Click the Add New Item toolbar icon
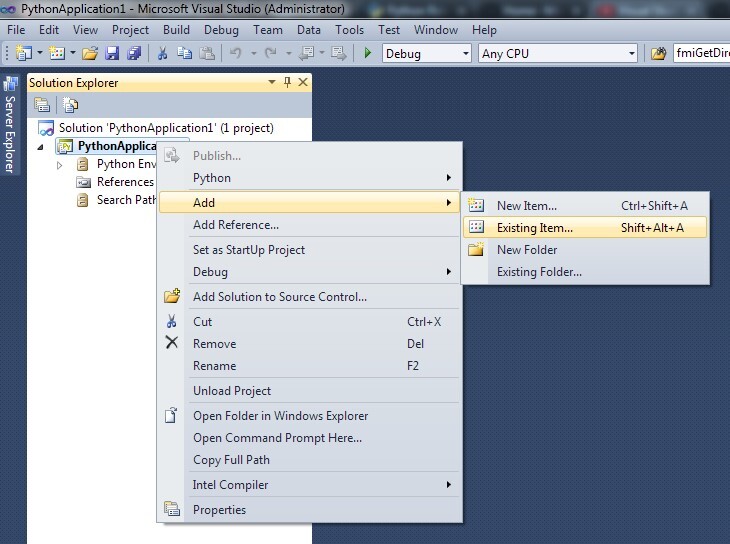This screenshot has width=730, height=544. (57, 54)
